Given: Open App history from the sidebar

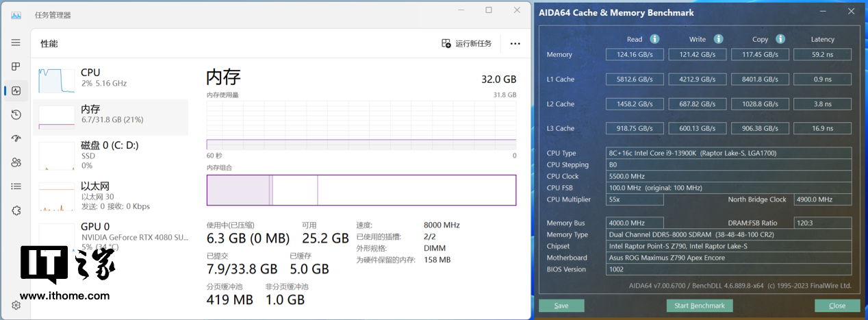Looking at the screenshot, I should click(16, 114).
